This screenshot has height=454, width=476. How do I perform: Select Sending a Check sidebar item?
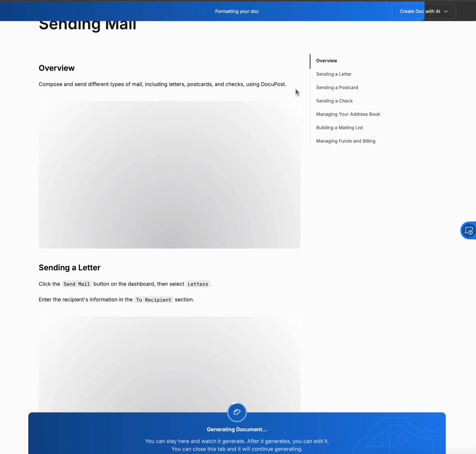[x=334, y=101]
